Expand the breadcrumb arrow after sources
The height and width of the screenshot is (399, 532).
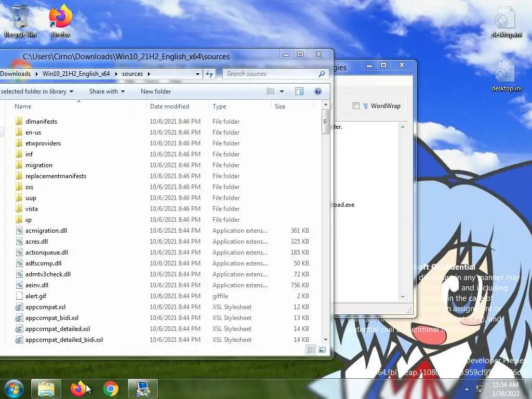coord(149,74)
